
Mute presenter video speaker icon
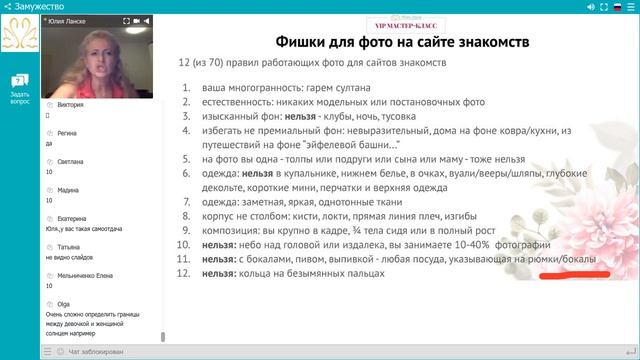pyautogui.click(x=147, y=21)
